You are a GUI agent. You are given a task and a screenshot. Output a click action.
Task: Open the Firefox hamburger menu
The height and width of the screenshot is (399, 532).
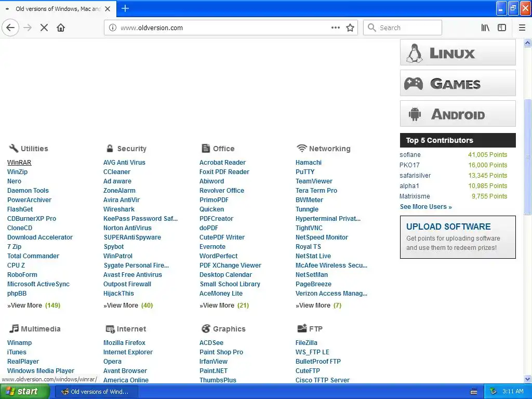coord(522,28)
